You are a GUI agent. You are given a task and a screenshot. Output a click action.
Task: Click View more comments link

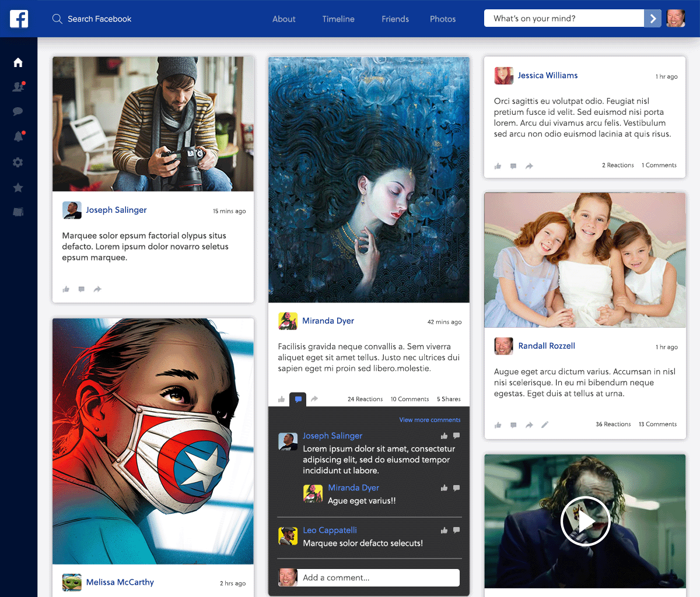[430, 420]
